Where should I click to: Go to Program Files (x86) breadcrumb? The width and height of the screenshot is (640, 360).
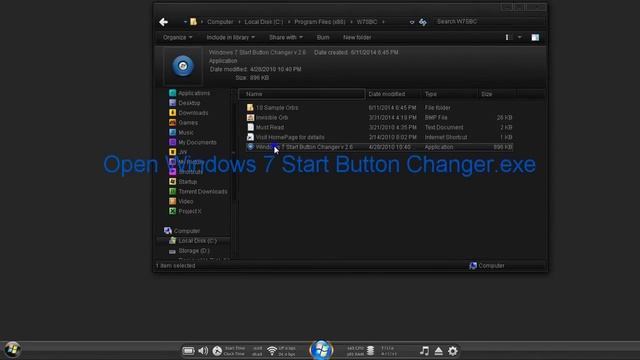point(320,22)
